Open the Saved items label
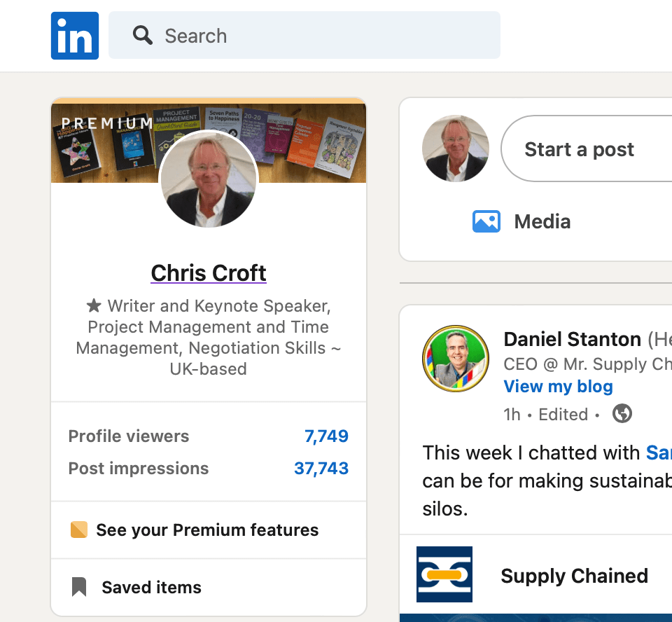This screenshot has height=622, width=672. pyautogui.click(x=151, y=588)
